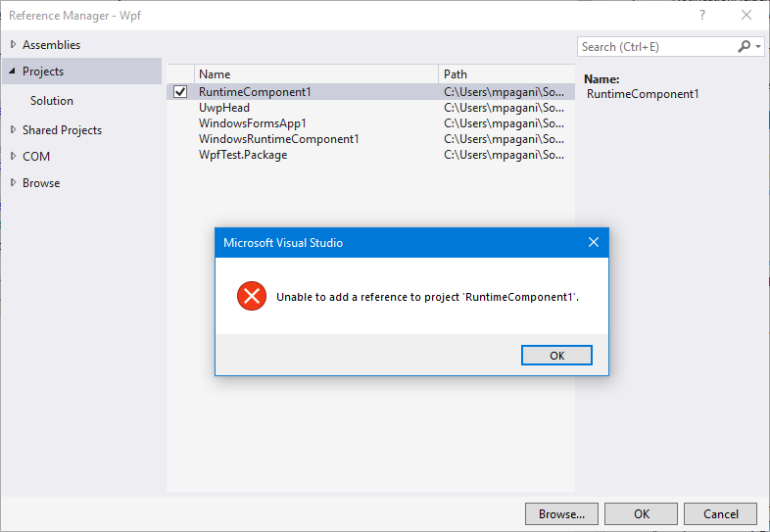The image size is (770, 532).
Task: Select the UwpHead project row
Action: pyautogui.click(x=370, y=108)
